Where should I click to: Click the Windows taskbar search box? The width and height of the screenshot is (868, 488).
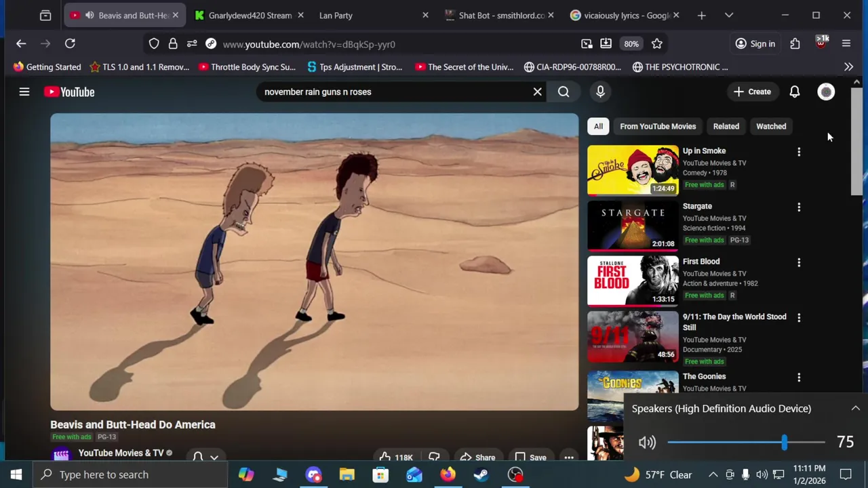(x=130, y=474)
